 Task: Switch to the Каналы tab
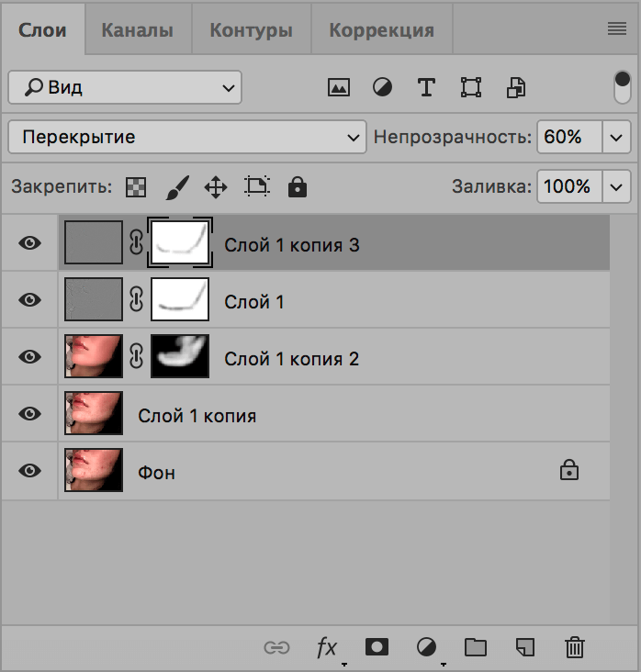pos(137,29)
